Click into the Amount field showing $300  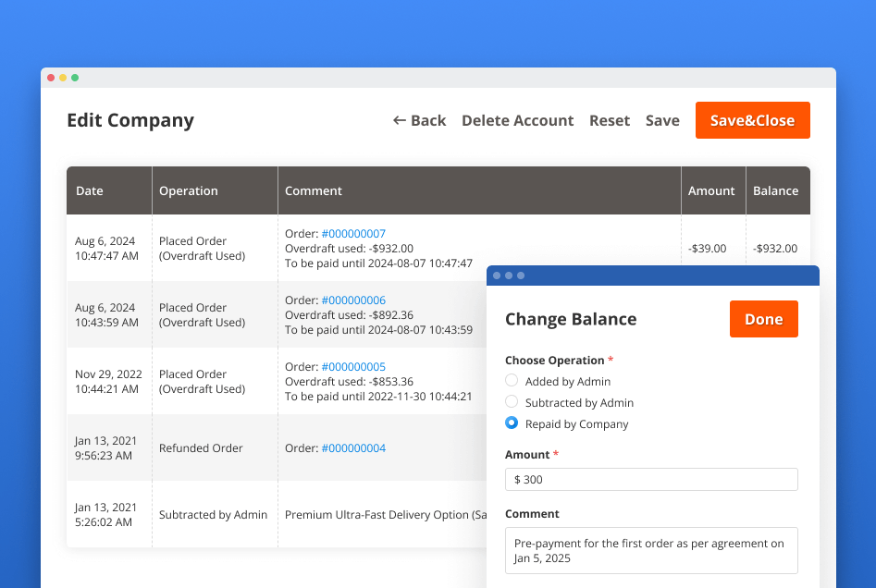[x=650, y=479]
